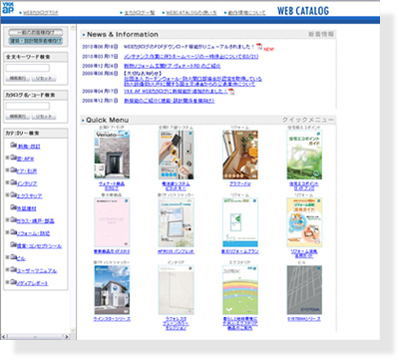Viewport: 400px width, 360px height.
Task: Open the 動作環境について link
Action: click(x=247, y=13)
